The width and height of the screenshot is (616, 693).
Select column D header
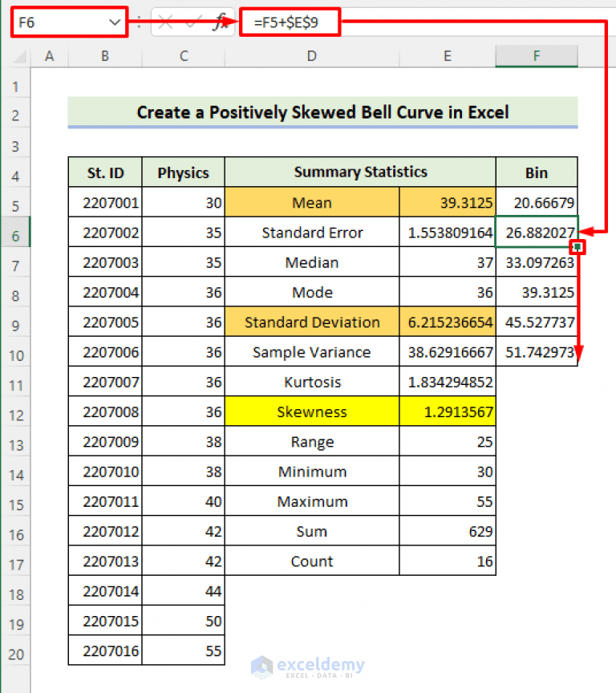click(x=312, y=56)
